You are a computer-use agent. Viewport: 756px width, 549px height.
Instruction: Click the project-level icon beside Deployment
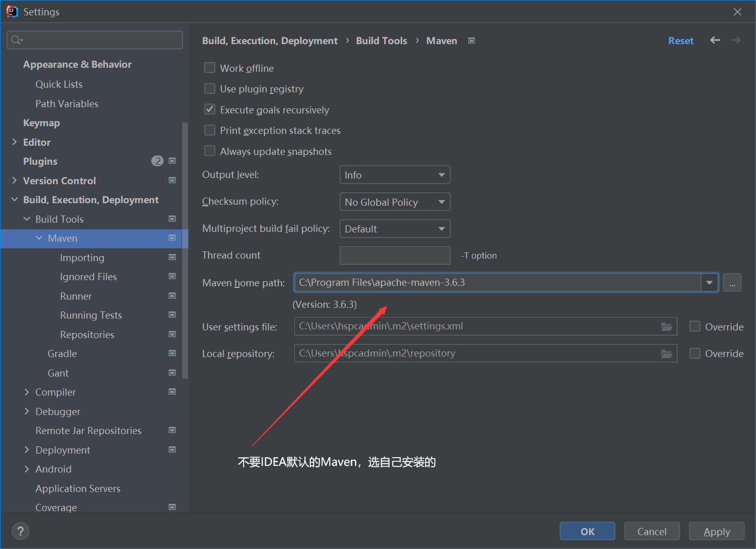click(172, 449)
